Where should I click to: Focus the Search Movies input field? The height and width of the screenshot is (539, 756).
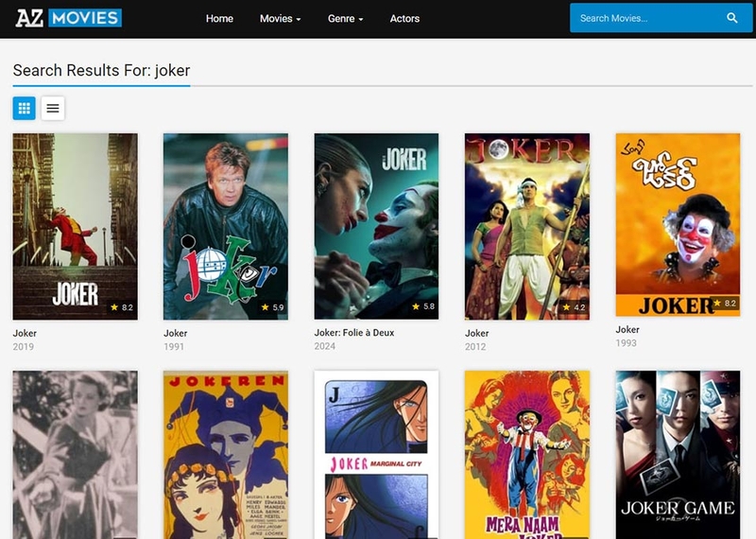(x=646, y=18)
